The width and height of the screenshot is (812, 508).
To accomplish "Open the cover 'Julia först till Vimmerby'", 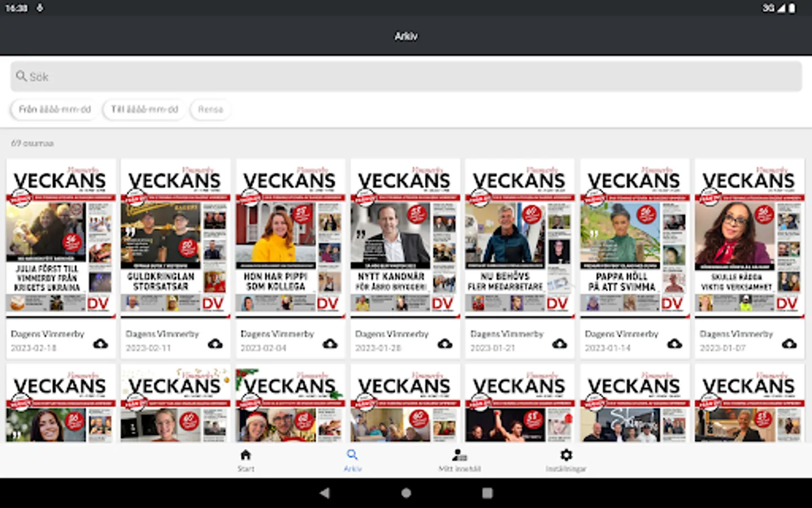I will pos(61,238).
